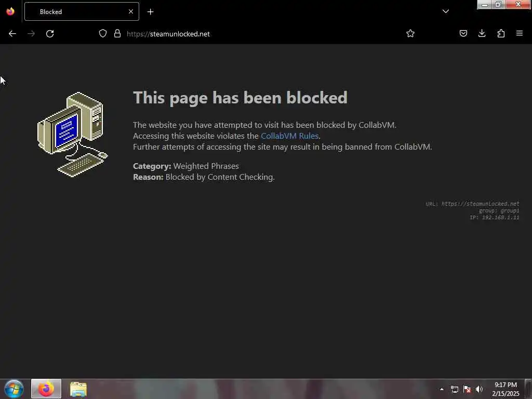532x399 pixels.
Task: Open the Save to Pocket icon
Action: point(463,33)
